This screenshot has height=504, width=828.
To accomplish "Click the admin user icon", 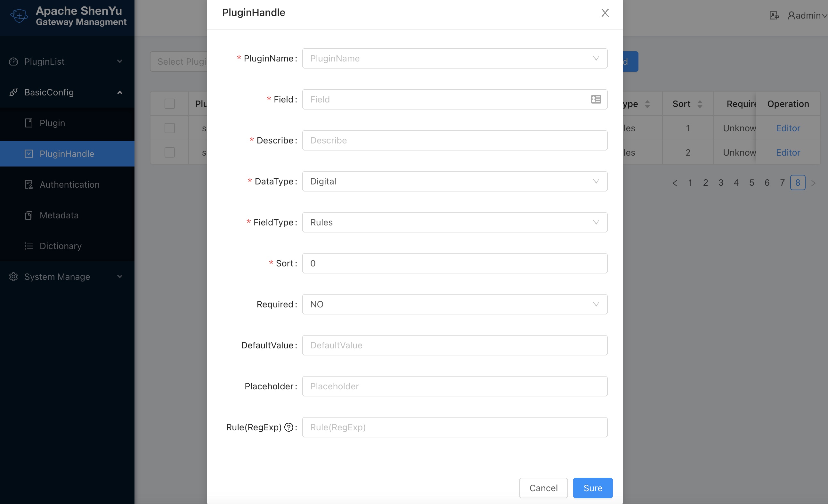I will (x=791, y=15).
